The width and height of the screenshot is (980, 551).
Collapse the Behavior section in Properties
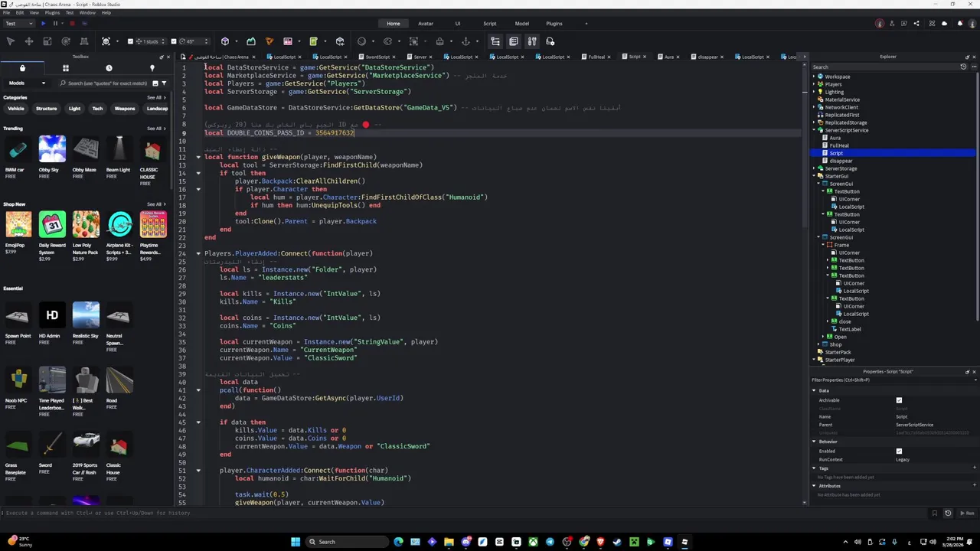coord(814,442)
